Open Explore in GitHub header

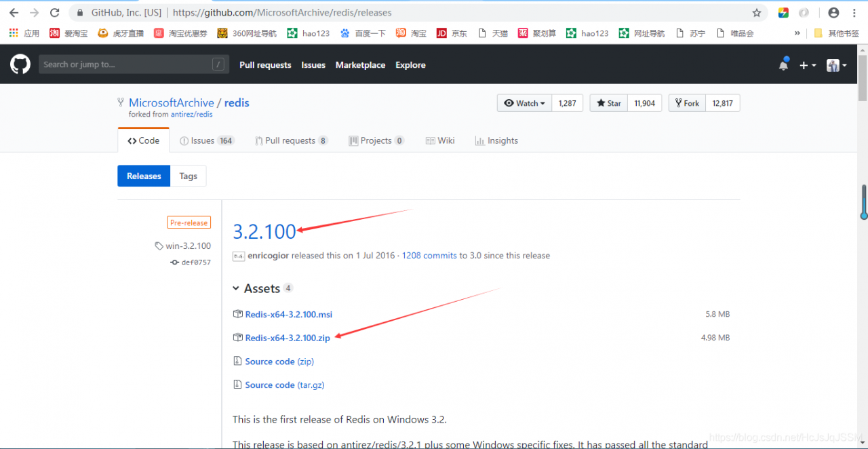411,65
